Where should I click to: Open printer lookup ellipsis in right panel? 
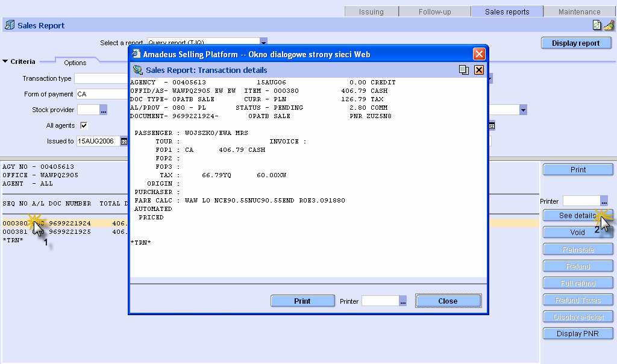604,201
